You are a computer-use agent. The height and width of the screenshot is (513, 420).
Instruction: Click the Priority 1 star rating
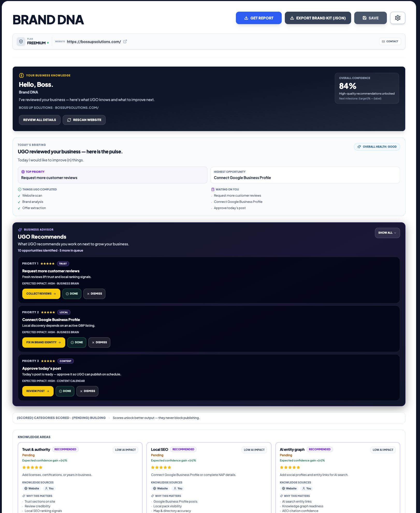[47, 263]
